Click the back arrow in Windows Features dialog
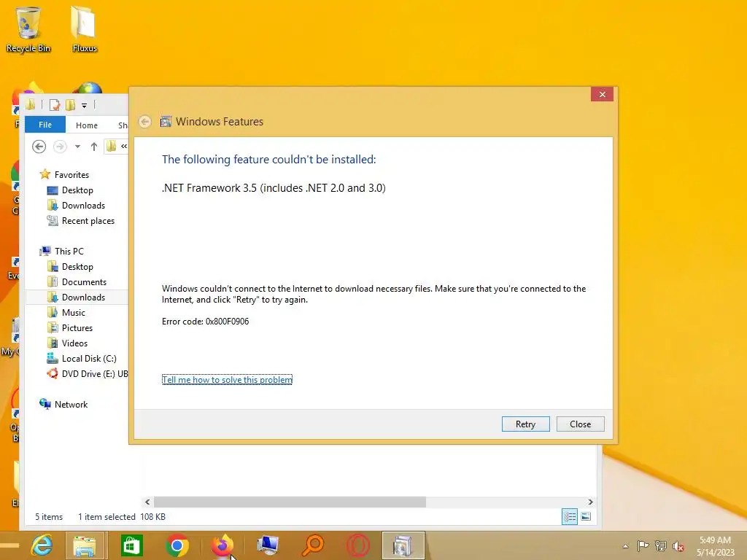This screenshot has height=560, width=747. [145, 122]
